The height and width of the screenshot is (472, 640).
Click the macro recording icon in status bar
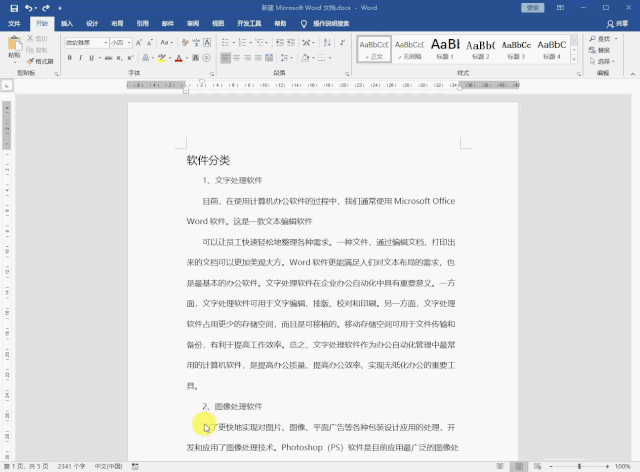[135, 466]
